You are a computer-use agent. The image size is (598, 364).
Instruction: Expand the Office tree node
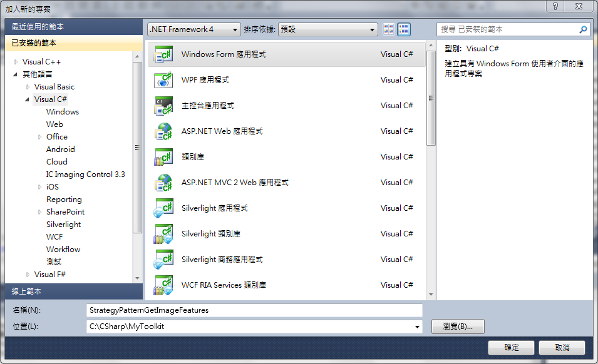39,137
